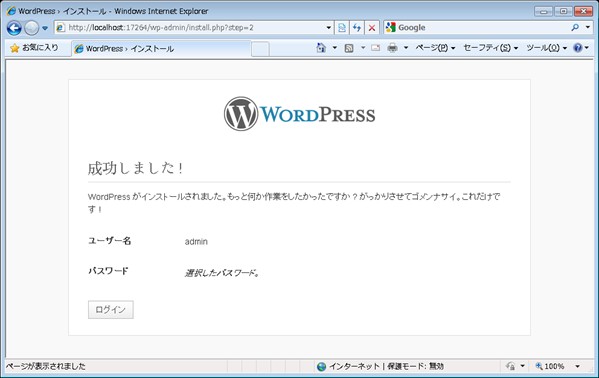Screen dimensions: 599x378
Task: Open the セーフティ(S) menu
Action: (x=491, y=48)
